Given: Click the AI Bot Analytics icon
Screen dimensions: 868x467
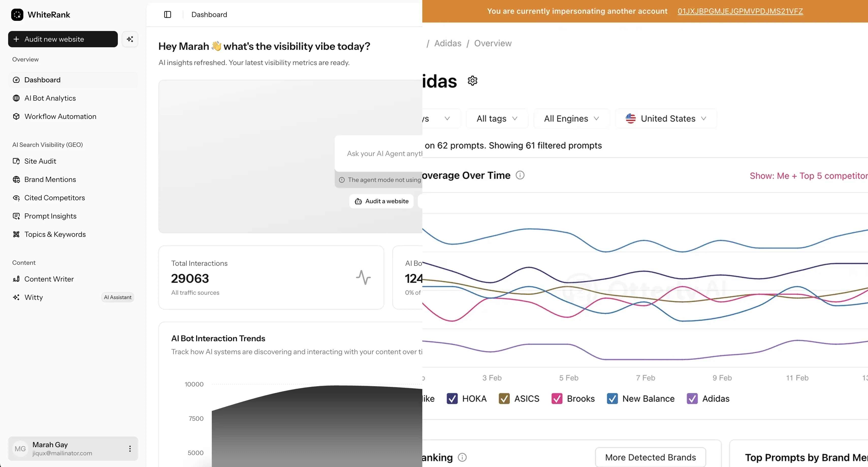Looking at the screenshot, I should 16,98.
